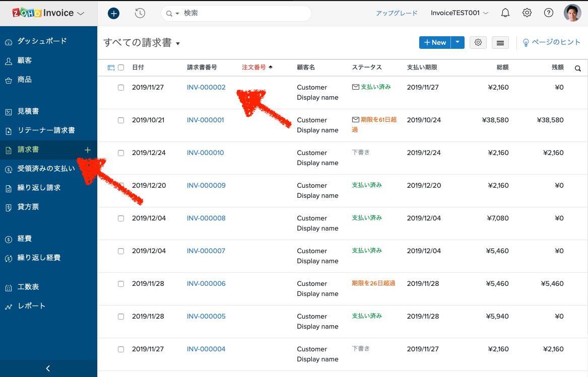Screen dimensions: 588x377
Task: Click the user profile avatar
Action: tap(572, 13)
